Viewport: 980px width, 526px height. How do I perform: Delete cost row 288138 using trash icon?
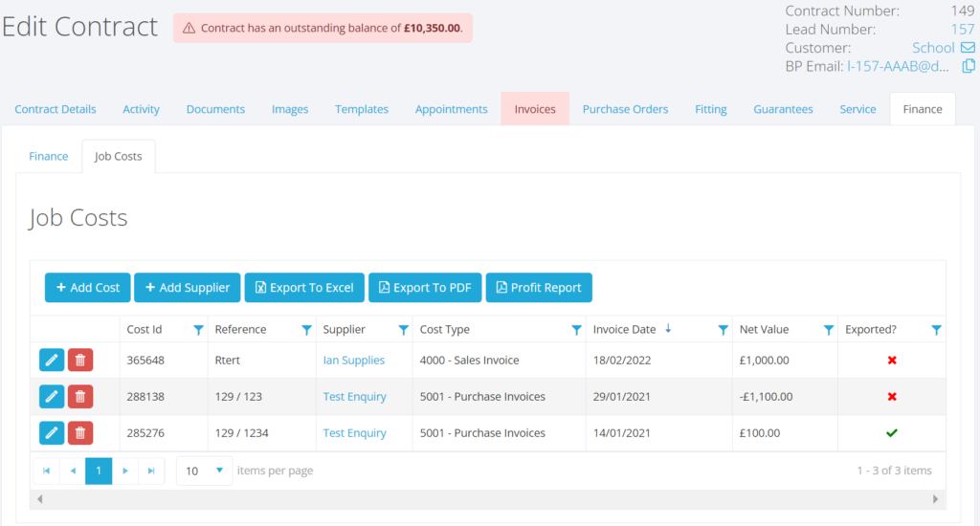click(x=80, y=397)
